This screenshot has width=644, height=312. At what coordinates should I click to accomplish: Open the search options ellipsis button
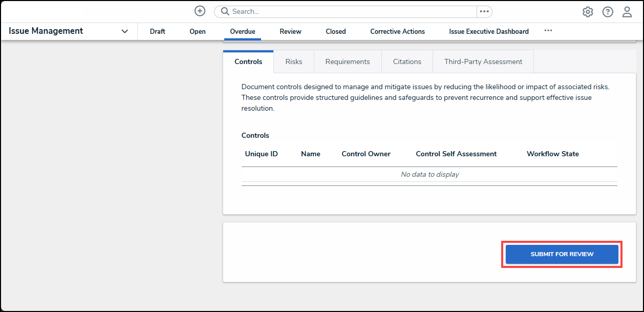pyautogui.click(x=484, y=11)
